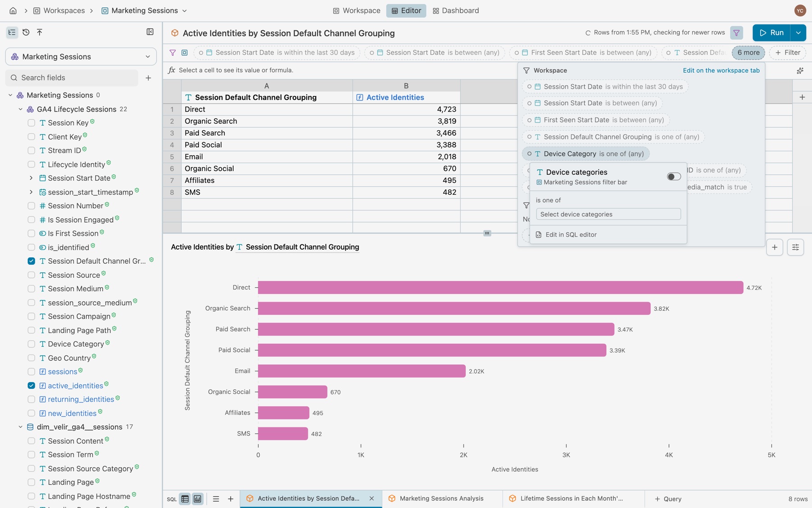The width and height of the screenshot is (812, 508).
Task: Switch to the Workspace tab
Action: [x=356, y=10]
